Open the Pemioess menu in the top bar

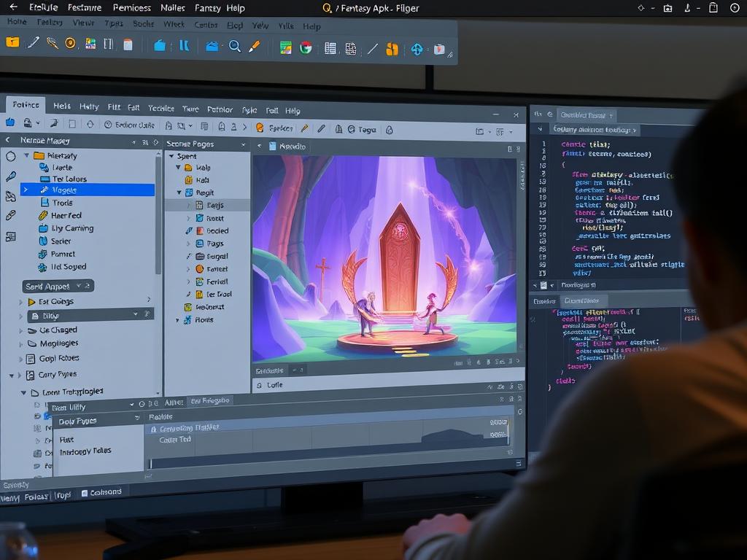[132, 7]
